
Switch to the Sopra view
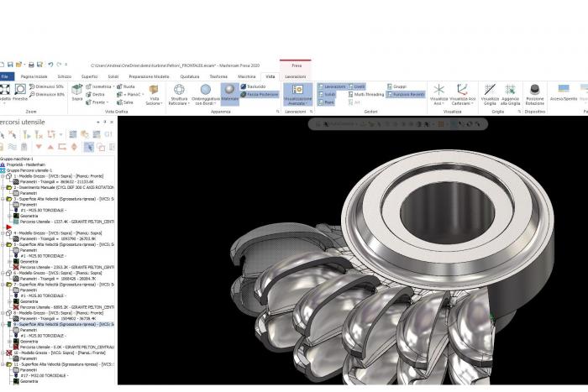pyautogui.click(x=77, y=91)
